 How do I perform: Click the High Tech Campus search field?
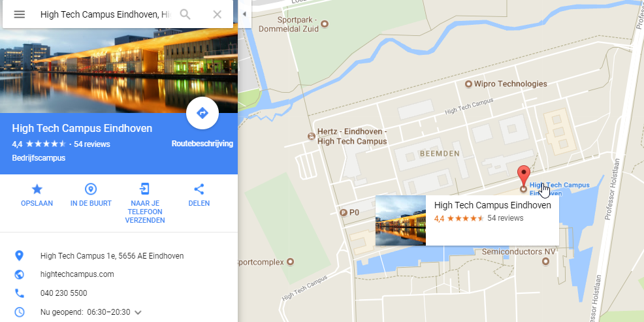[x=106, y=14]
